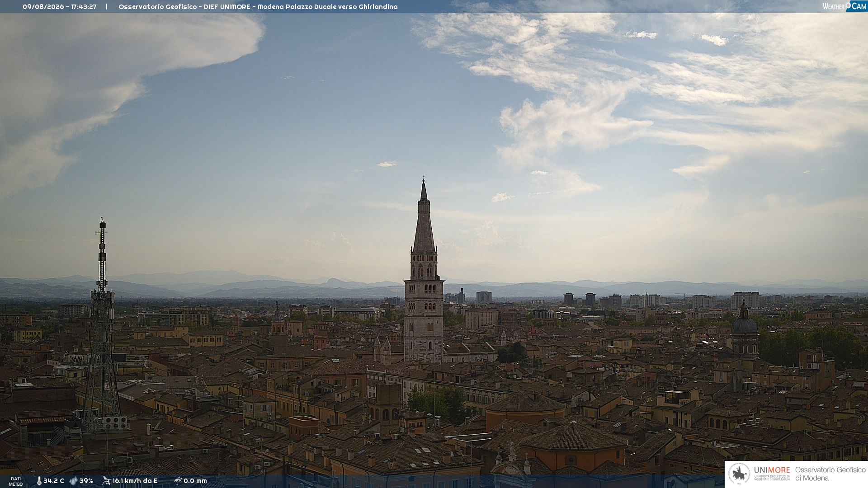Click the UNIMORE round seal emblem
Image resolution: width=868 pixels, height=488 pixels.
[x=740, y=474]
